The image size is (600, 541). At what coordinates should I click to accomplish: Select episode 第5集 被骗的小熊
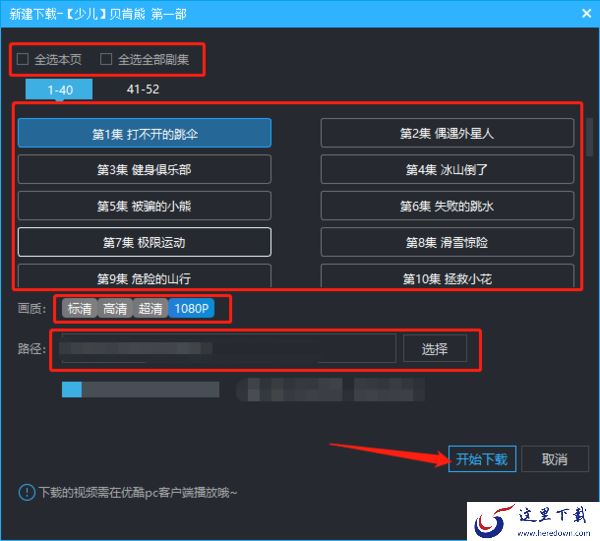pyautogui.click(x=145, y=206)
